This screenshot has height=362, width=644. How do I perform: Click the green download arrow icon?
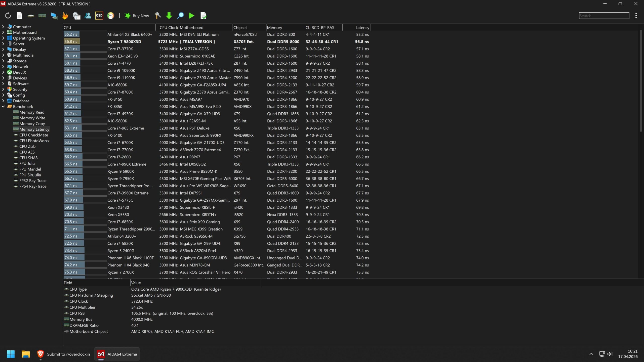[169, 16]
